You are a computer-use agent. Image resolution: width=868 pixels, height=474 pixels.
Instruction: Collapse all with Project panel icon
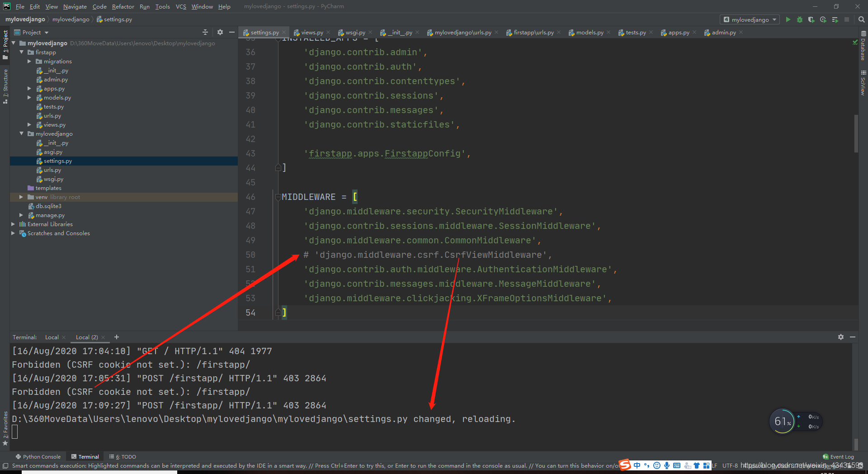(x=205, y=32)
